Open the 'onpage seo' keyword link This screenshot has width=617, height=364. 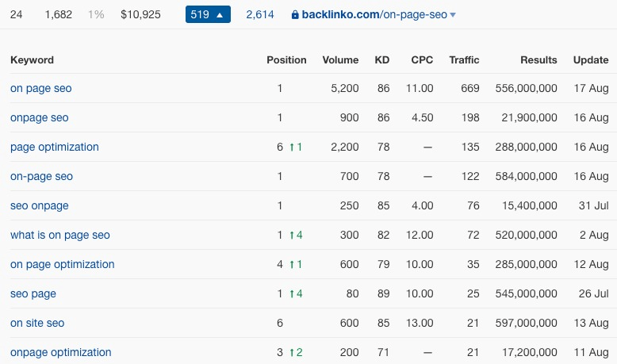coord(40,117)
